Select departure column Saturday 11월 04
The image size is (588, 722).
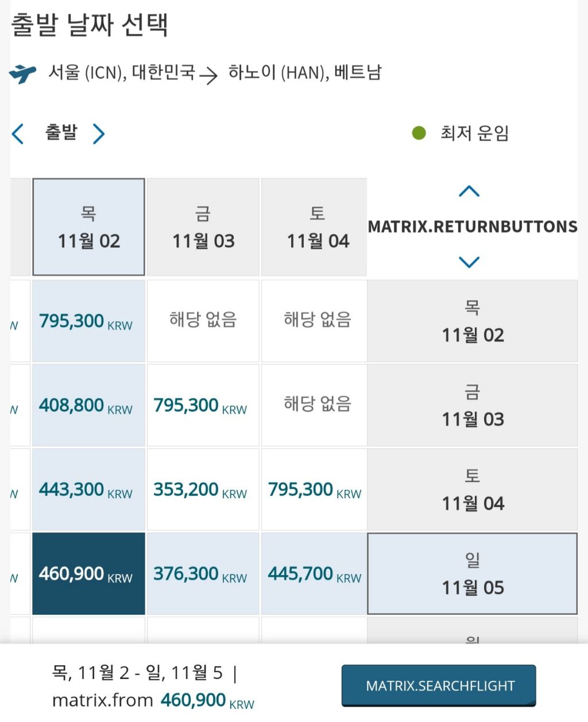tap(318, 227)
